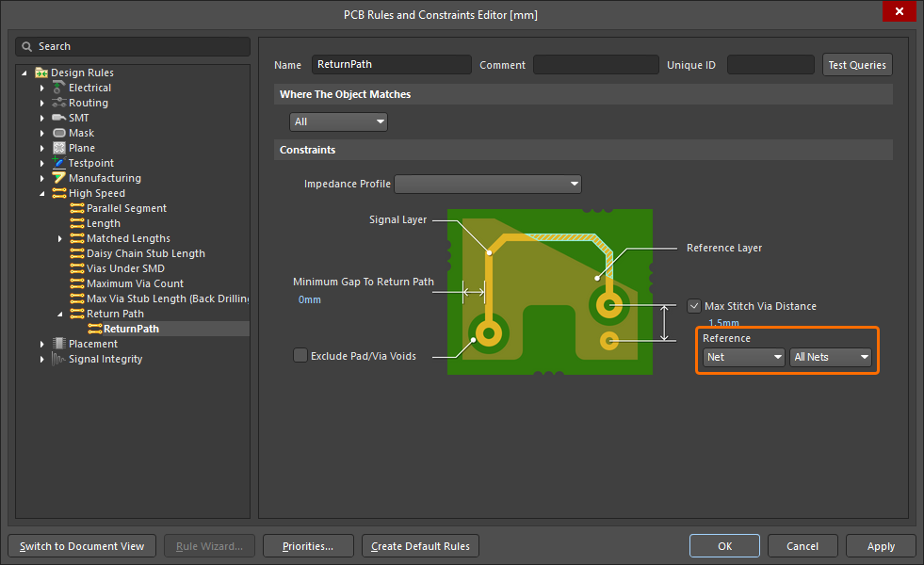The height and width of the screenshot is (565, 924).
Task: Open the Where The Object Matches All dropdown
Action: [x=338, y=122]
